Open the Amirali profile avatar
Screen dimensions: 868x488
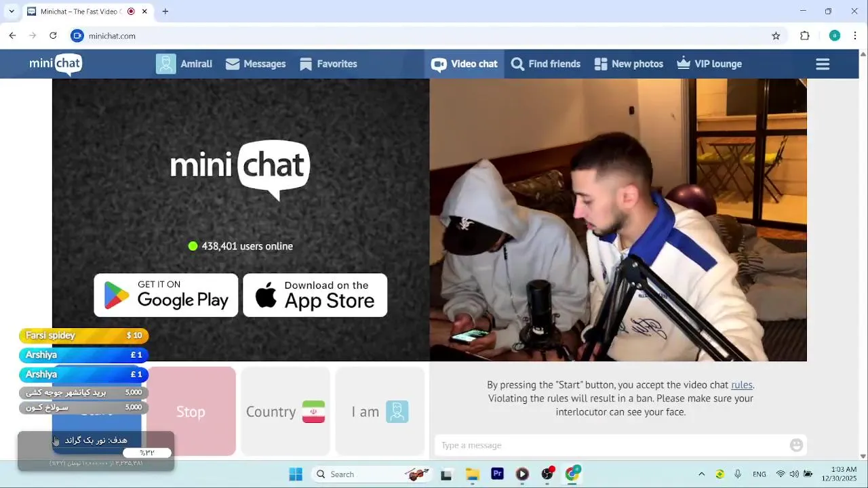pyautogui.click(x=166, y=64)
